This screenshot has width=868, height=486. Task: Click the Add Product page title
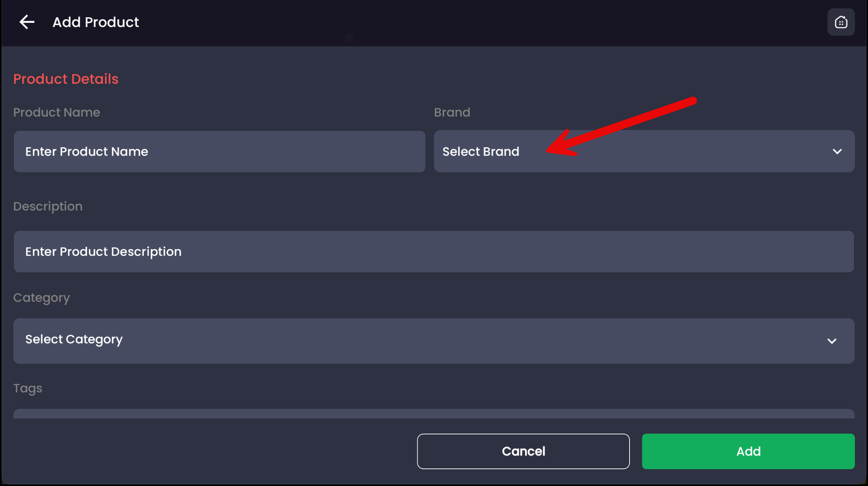tap(96, 22)
